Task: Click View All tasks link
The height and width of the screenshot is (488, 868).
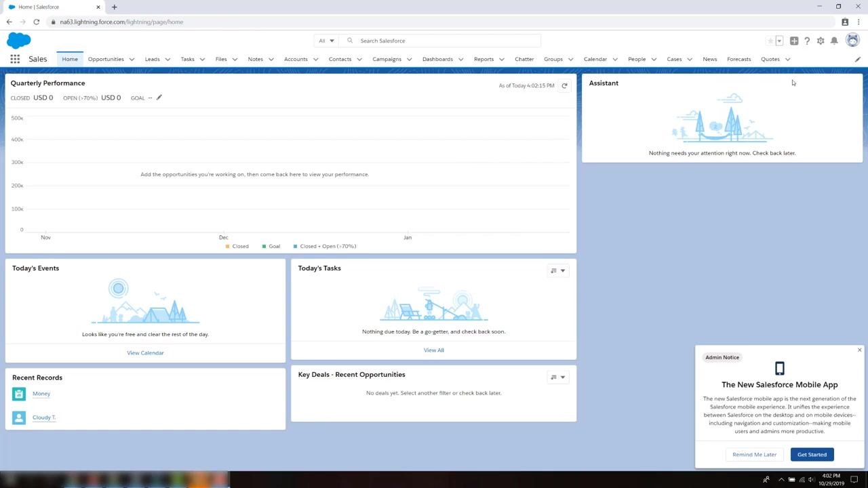Action: 434,350
